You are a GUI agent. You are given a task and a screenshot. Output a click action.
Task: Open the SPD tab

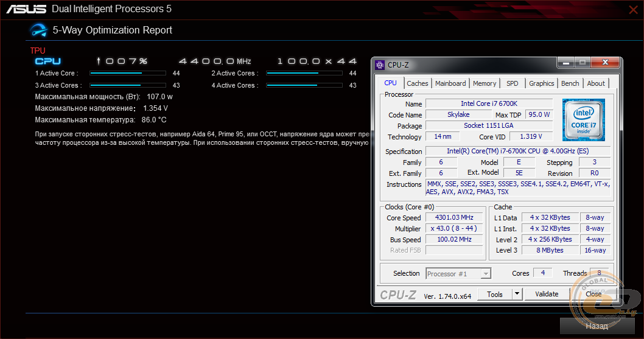tap(512, 83)
